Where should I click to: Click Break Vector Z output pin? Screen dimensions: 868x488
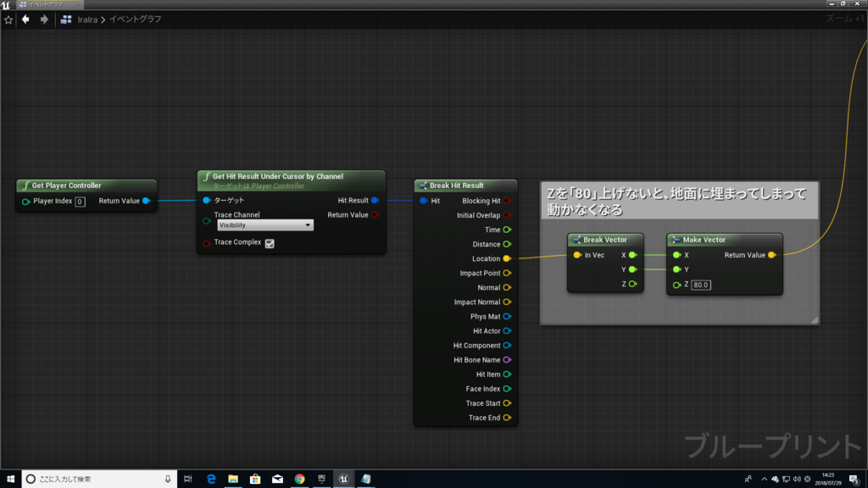[632, 284]
